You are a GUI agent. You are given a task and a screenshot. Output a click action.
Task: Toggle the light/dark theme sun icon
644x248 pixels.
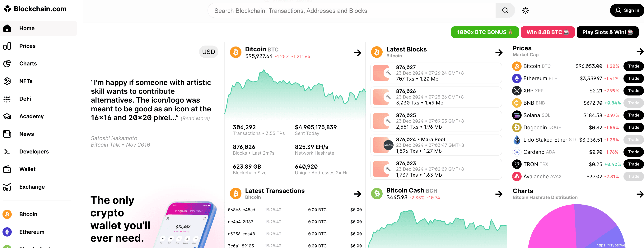(x=525, y=11)
